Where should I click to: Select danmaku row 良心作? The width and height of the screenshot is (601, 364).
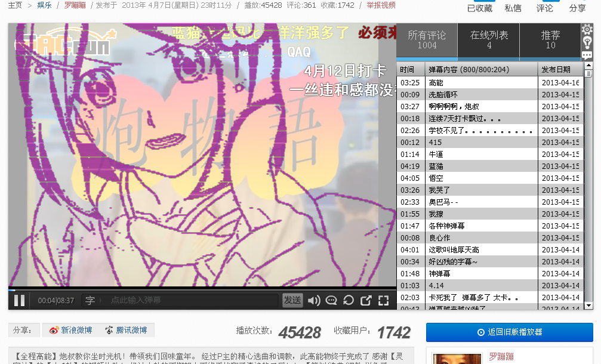(490, 238)
